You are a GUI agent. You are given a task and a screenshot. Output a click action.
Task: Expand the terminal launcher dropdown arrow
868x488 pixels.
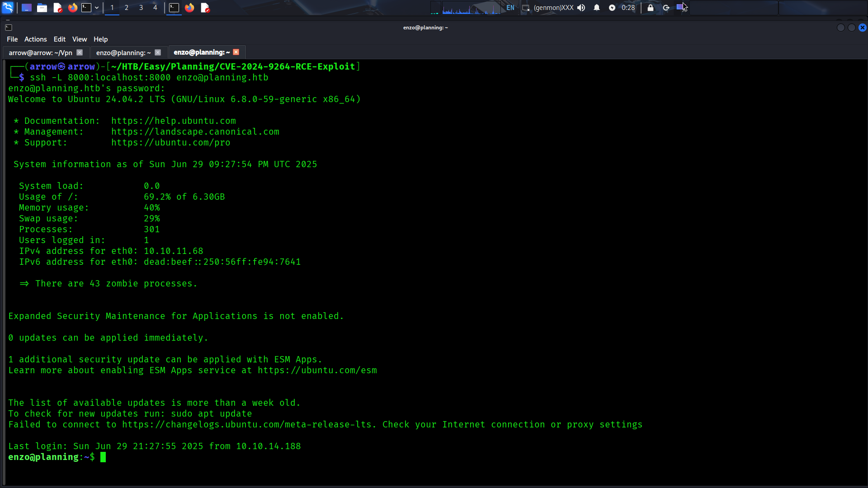(97, 8)
